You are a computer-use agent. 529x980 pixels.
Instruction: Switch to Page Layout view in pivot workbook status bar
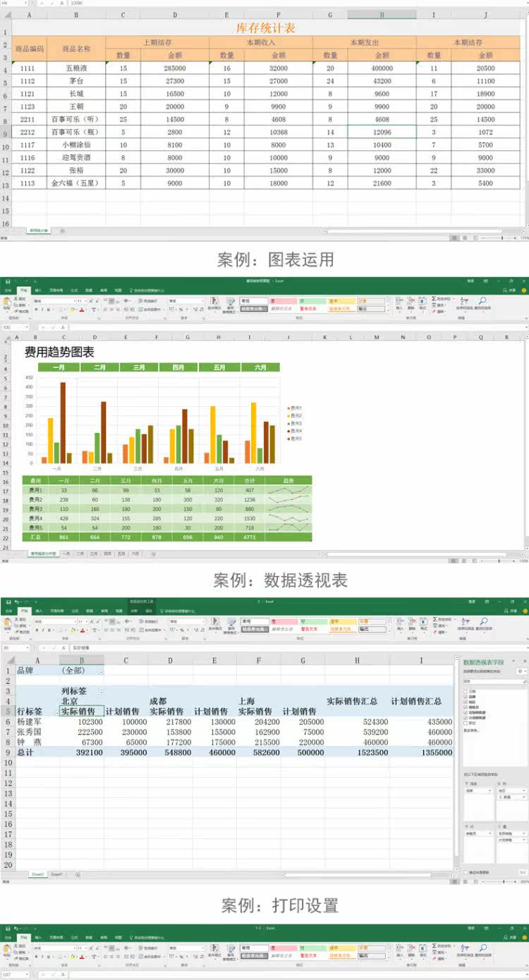click(x=465, y=881)
